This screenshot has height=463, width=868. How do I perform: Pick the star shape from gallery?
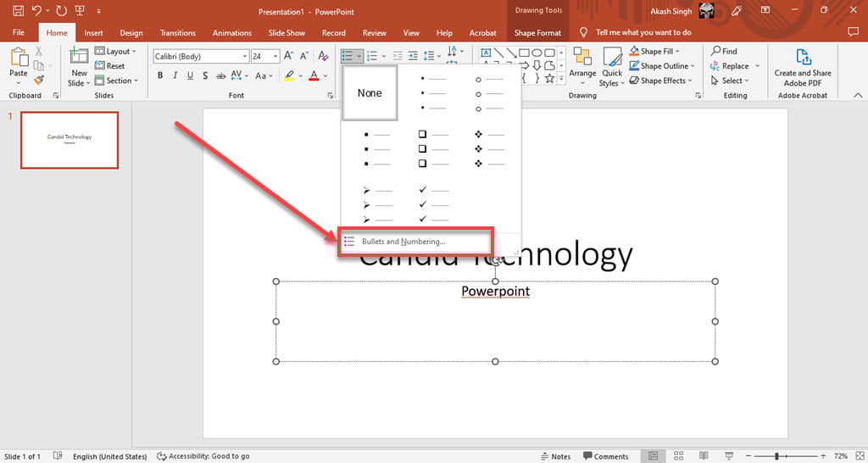click(x=549, y=78)
